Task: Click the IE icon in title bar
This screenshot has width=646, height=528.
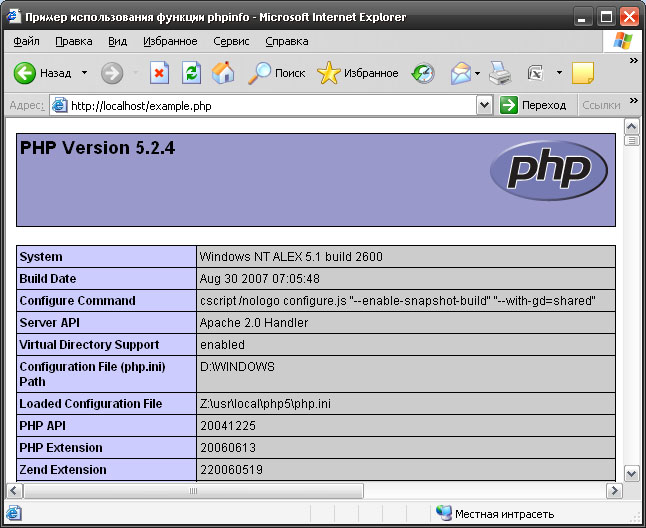Action: (13, 16)
